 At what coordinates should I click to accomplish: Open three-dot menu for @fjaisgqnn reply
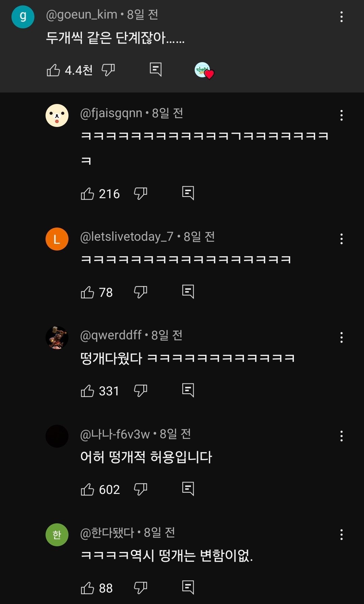tap(341, 115)
